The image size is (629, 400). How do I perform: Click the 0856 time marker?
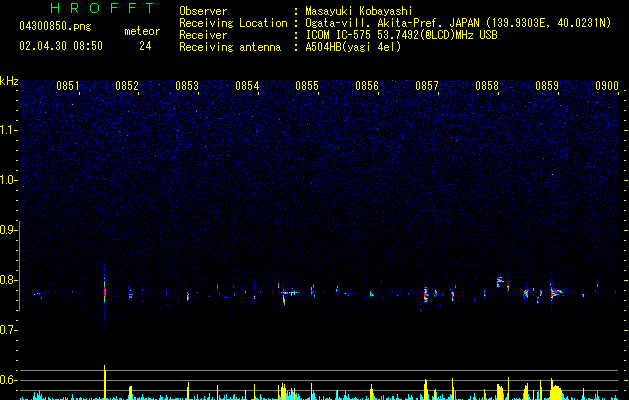(x=367, y=86)
